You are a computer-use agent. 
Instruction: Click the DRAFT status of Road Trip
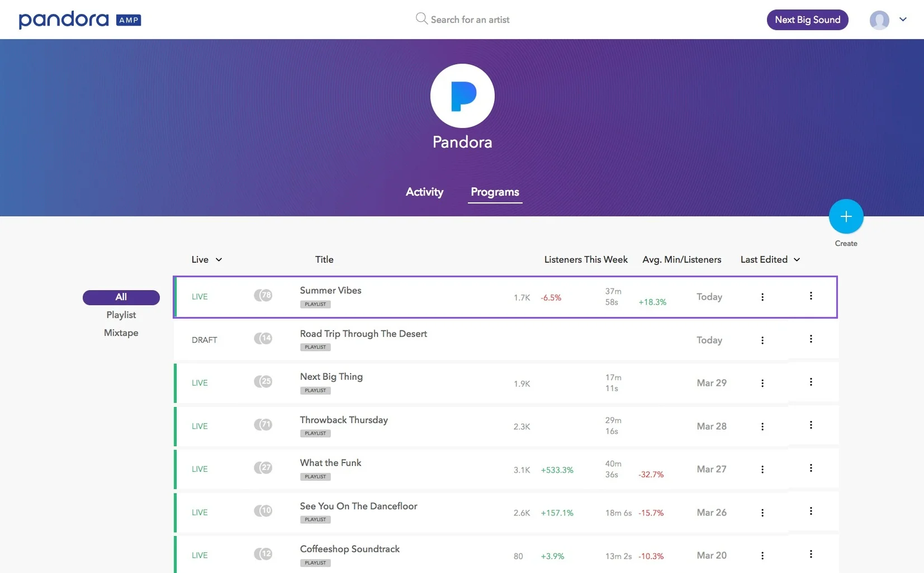point(205,340)
